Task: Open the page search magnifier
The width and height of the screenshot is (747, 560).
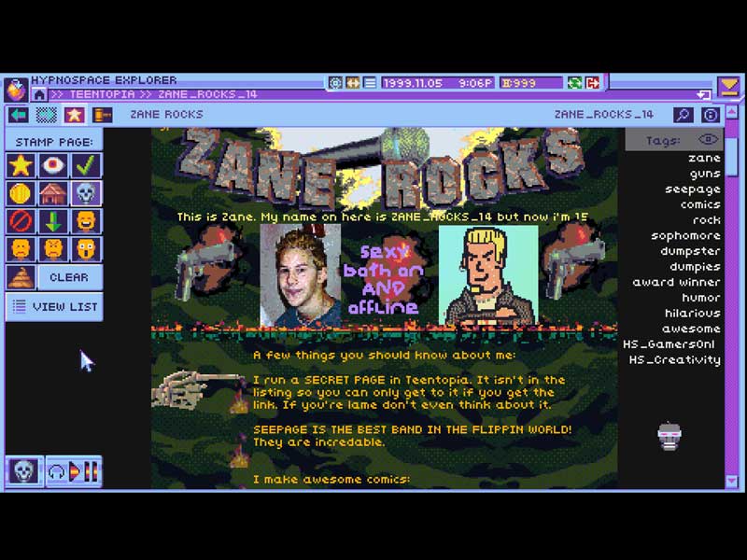Action: tap(684, 115)
